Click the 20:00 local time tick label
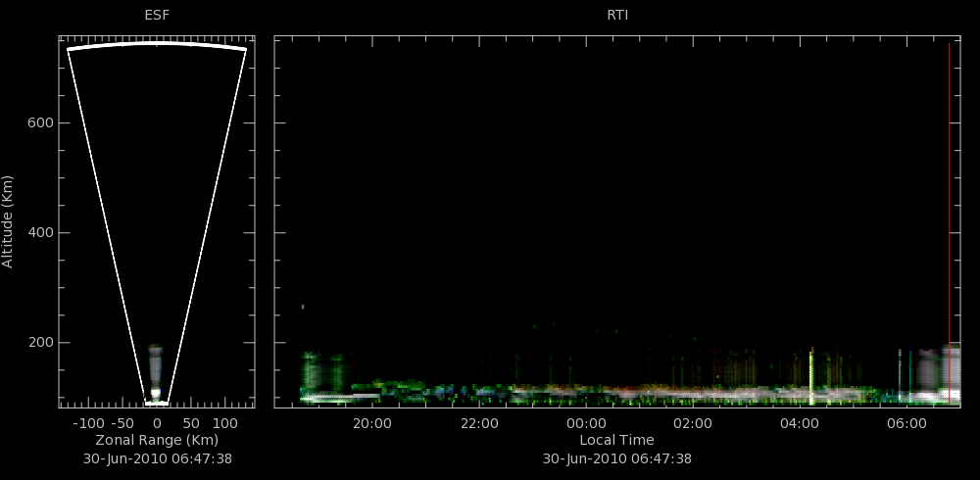The width and height of the screenshot is (980, 480). [x=372, y=424]
